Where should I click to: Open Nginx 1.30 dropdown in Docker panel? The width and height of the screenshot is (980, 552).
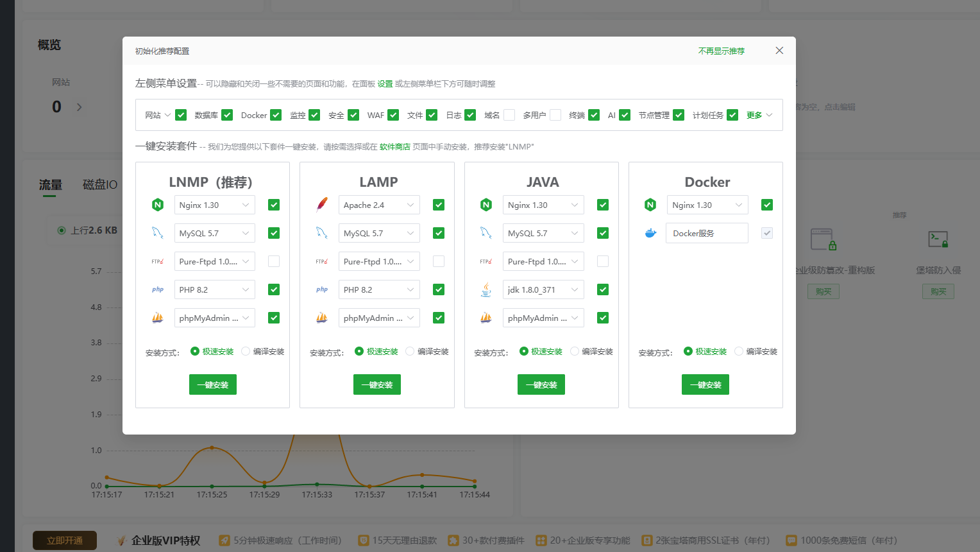(x=707, y=205)
